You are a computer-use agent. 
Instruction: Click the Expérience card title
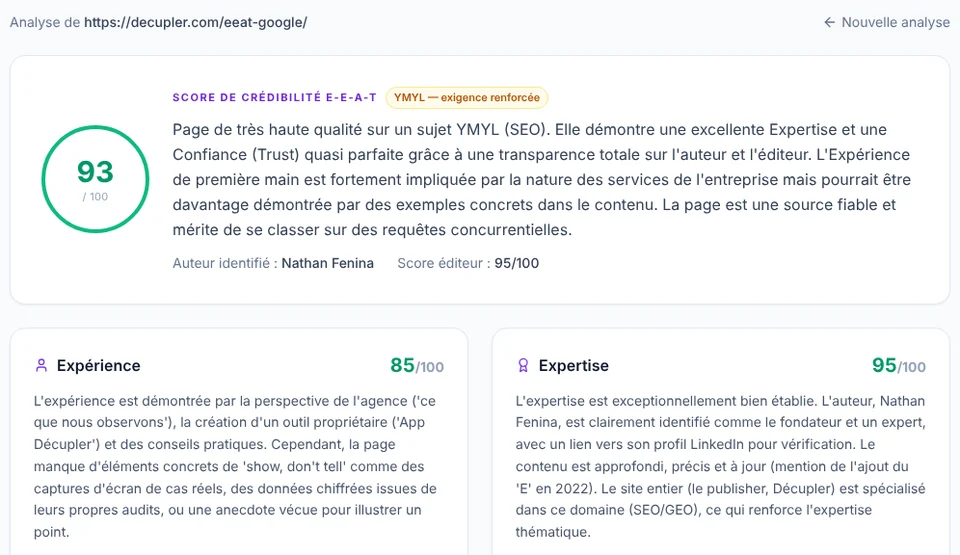click(x=99, y=366)
